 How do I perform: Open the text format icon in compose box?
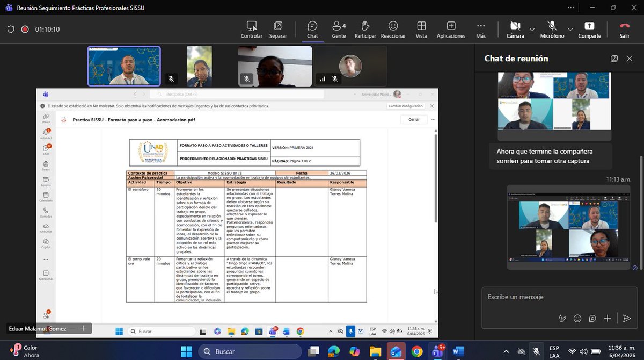(562, 318)
